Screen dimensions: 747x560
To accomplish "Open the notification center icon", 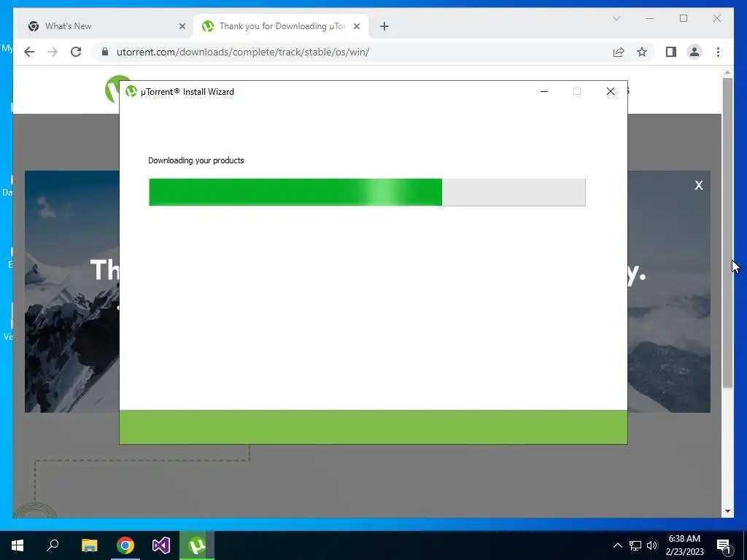I will (x=724, y=545).
